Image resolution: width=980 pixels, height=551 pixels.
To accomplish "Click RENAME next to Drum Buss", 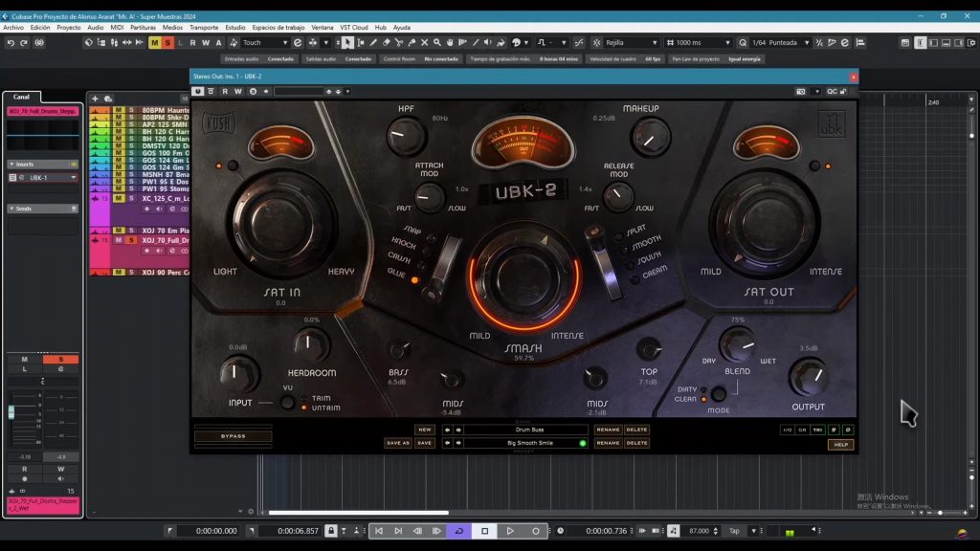I will point(608,430).
